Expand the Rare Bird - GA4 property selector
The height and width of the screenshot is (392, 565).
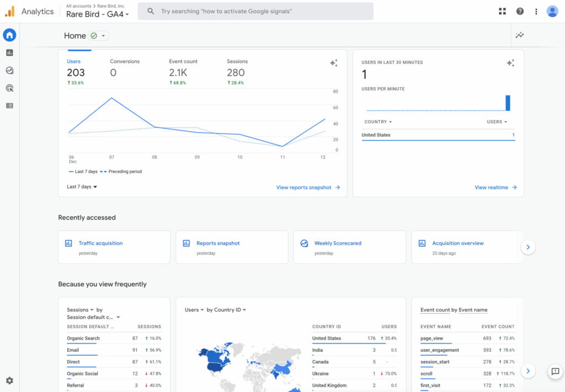click(98, 15)
